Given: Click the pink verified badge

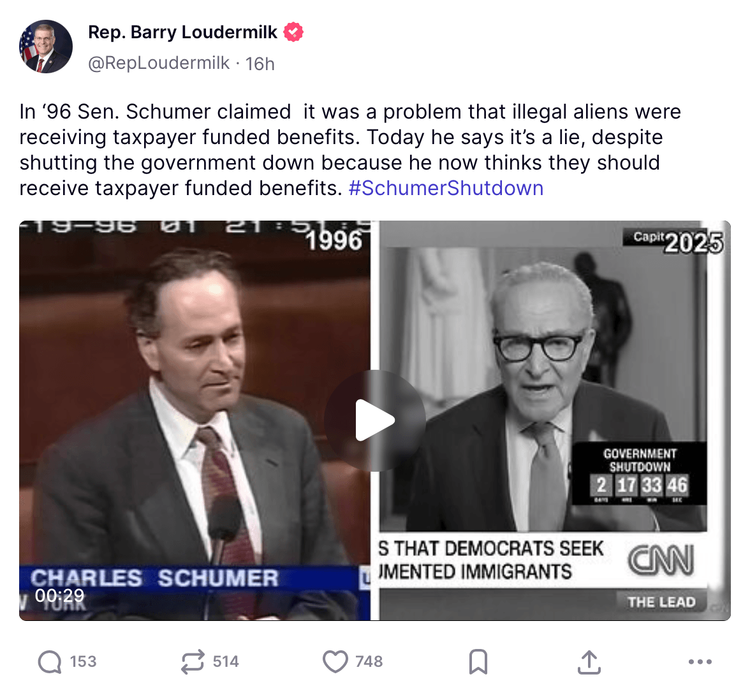Looking at the screenshot, I should click(x=293, y=32).
